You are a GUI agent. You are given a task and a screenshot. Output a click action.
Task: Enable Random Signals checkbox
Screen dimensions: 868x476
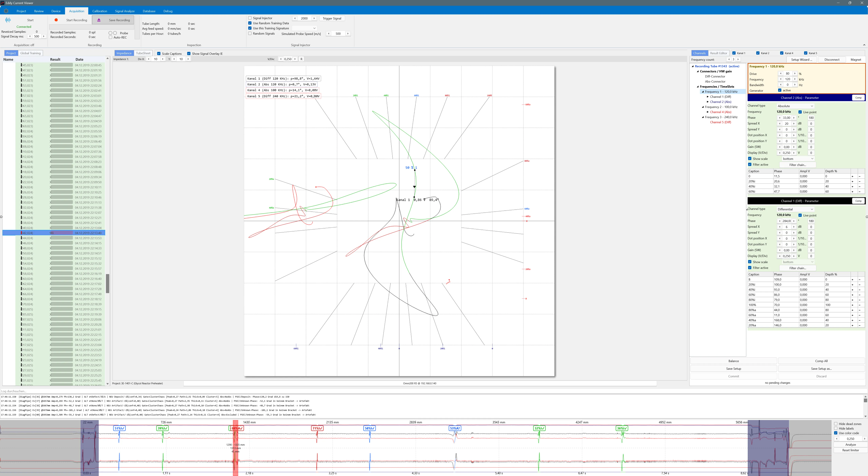coord(250,33)
